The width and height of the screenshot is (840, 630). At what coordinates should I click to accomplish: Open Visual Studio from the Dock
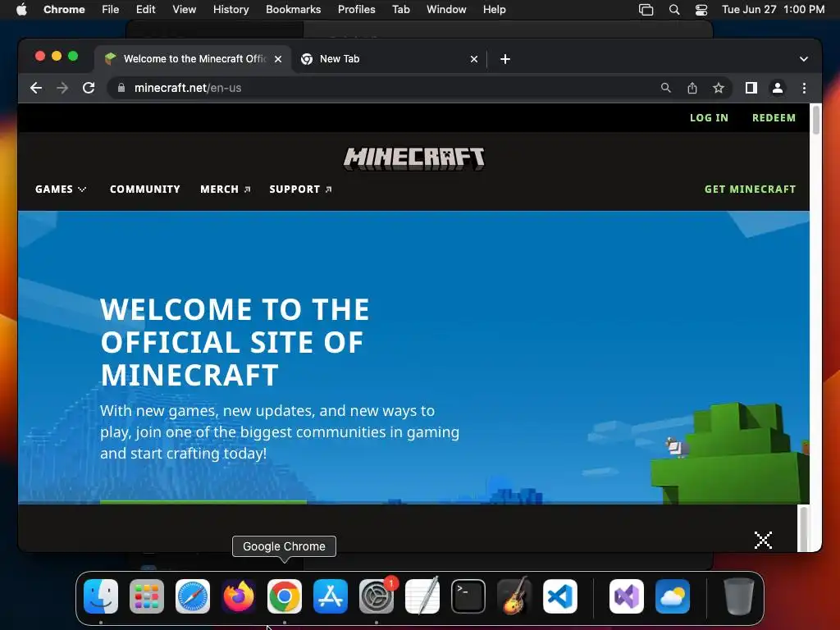626,596
